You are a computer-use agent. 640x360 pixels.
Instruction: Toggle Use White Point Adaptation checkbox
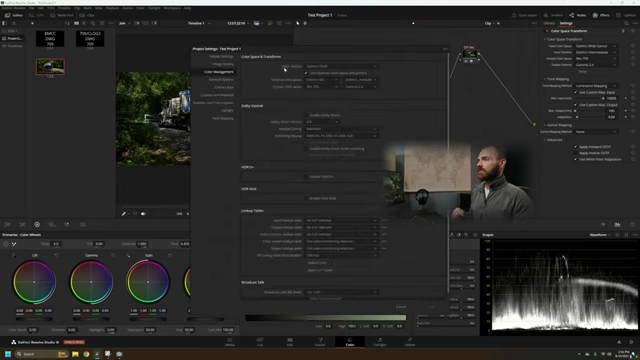tap(576, 159)
